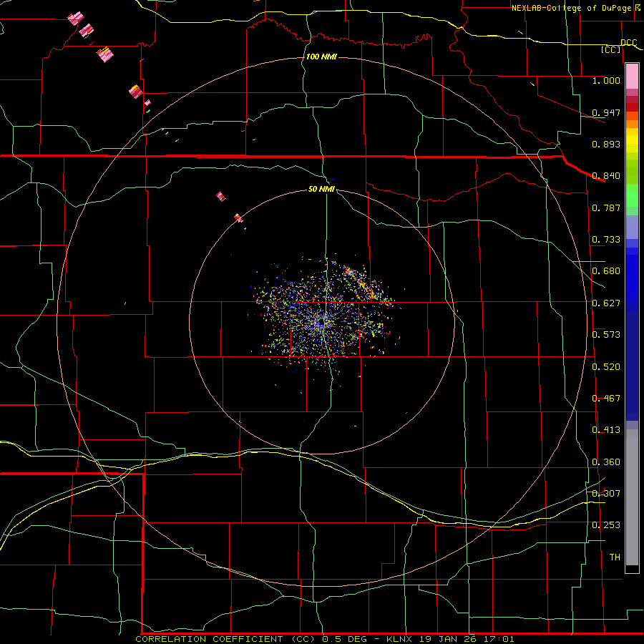Click the Correlation Coefficient caption at bottom
Viewport: 644px width, 644px height.
pos(324,639)
